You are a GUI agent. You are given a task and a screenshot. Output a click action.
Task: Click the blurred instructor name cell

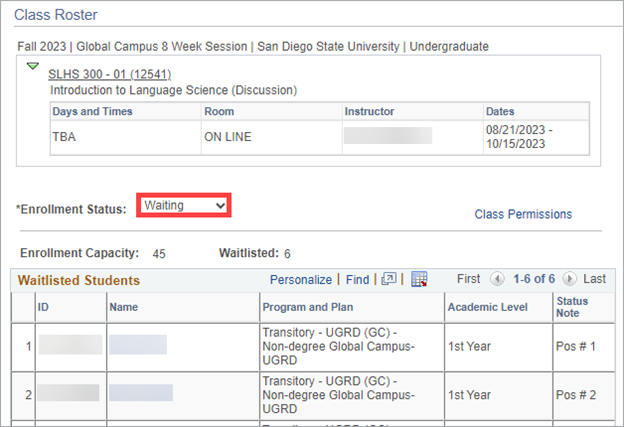388,135
